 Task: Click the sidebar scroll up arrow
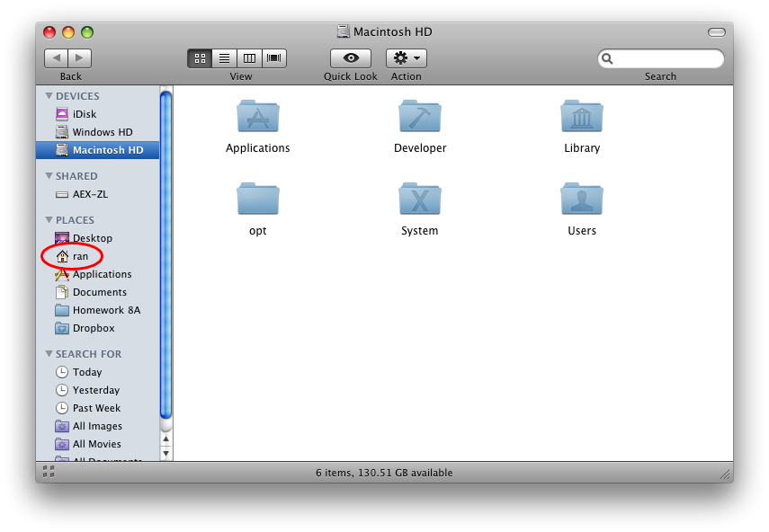click(x=165, y=439)
